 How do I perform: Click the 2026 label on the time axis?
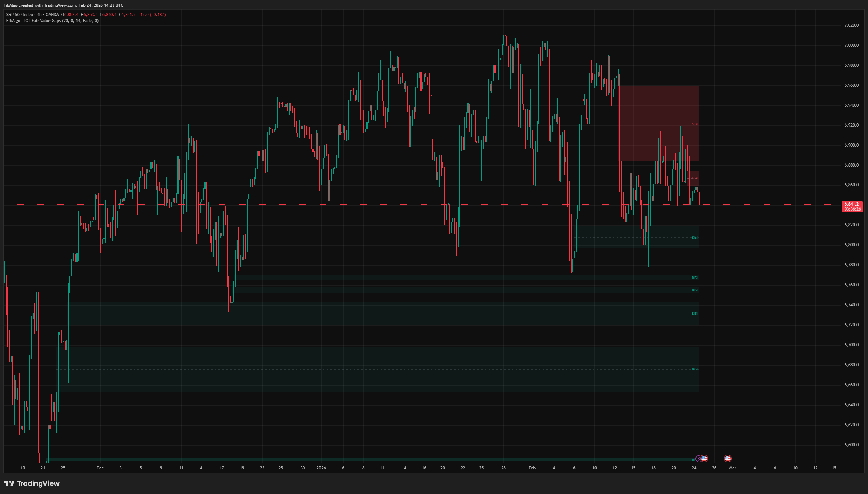[x=321, y=468]
